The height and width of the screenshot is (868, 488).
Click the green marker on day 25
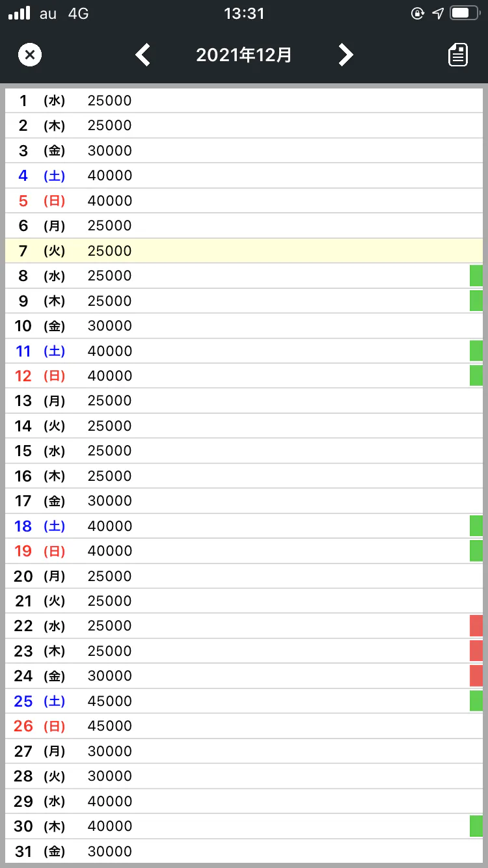tap(476, 701)
